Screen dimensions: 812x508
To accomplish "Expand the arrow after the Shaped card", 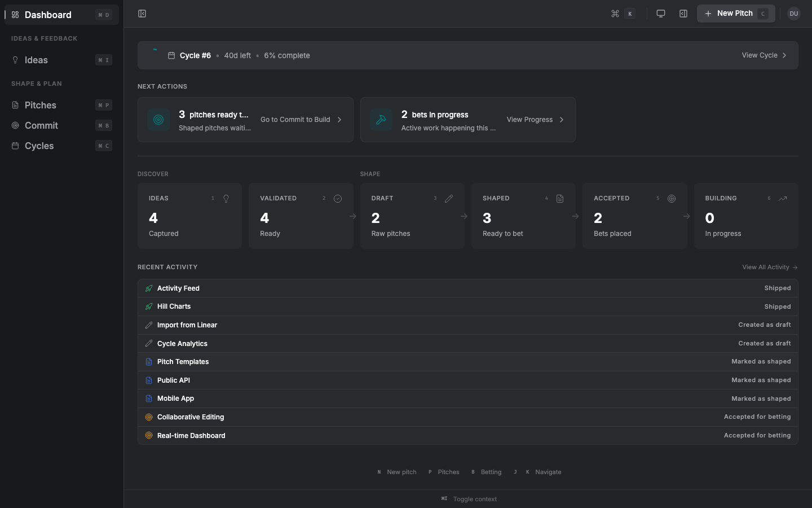I will pyautogui.click(x=575, y=216).
